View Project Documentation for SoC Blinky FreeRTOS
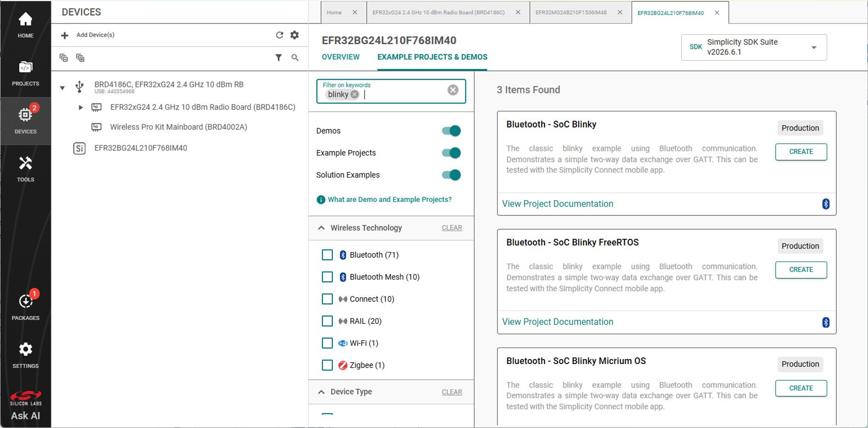Image resolution: width=868 pixels, height=428 pixels. [x=558, y=322]
